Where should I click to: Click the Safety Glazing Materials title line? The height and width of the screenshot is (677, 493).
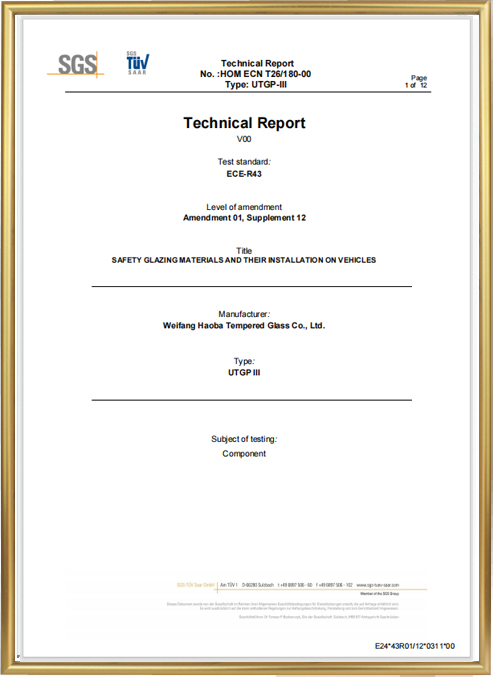[x=244, y=260]
